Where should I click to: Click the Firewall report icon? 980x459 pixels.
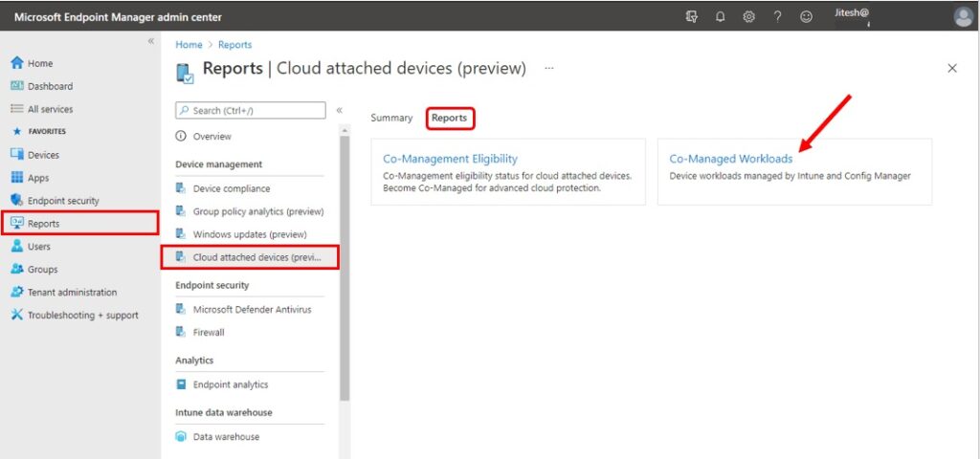181,332
